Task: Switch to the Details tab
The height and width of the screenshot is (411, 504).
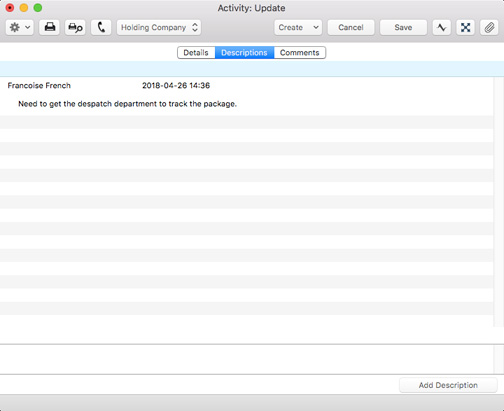Action: tap(196, 53)
